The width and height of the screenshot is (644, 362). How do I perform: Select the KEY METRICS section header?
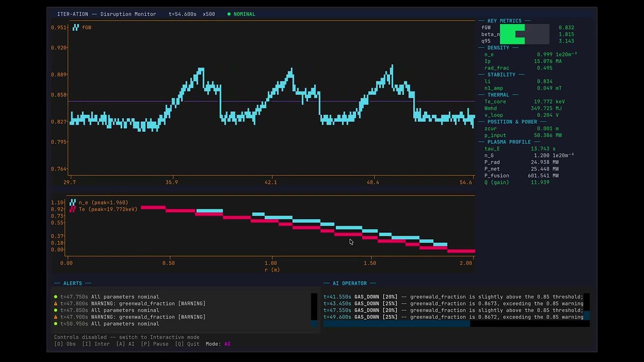[x=504, y=21]
